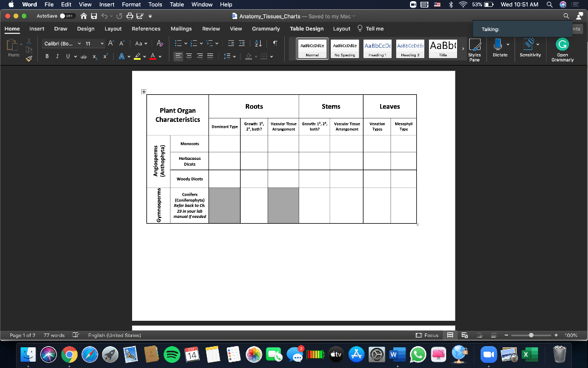Click the Sort A-Z icon

(x=258, y=44)
